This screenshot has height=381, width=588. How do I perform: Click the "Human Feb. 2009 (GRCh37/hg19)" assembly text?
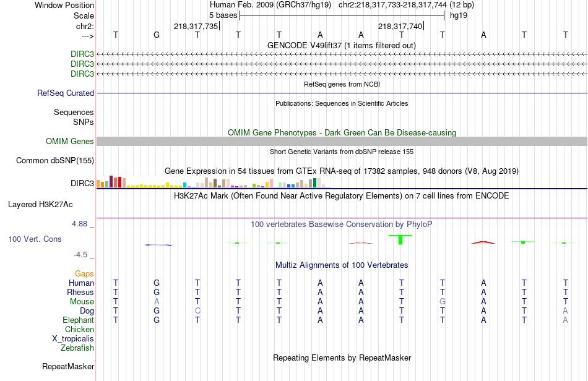point(270,5)
